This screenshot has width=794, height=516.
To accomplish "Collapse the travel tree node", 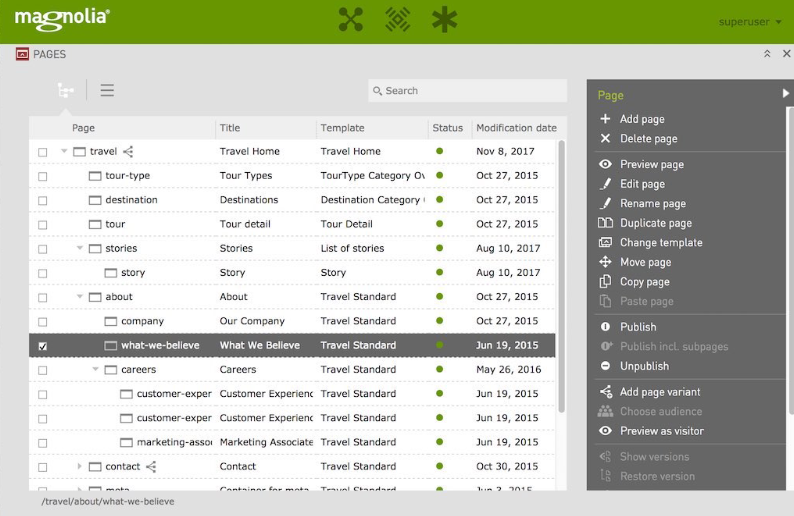I will 64,151.
